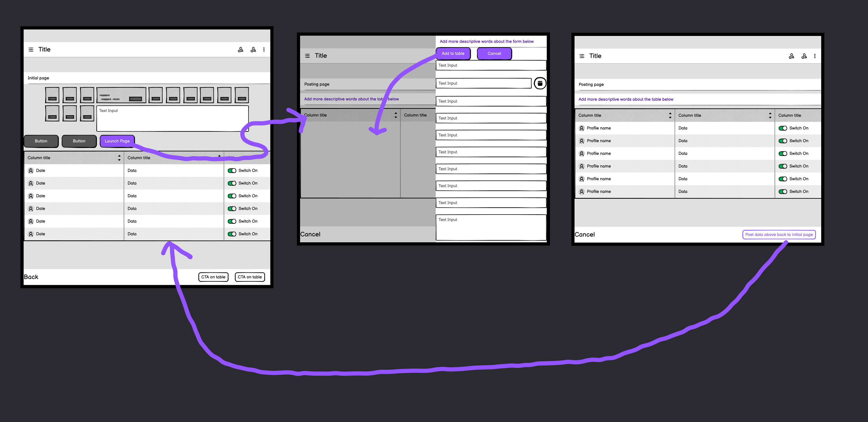
Task: Open the three-dot menu on the right Posting page
Action: coord(815,56)
